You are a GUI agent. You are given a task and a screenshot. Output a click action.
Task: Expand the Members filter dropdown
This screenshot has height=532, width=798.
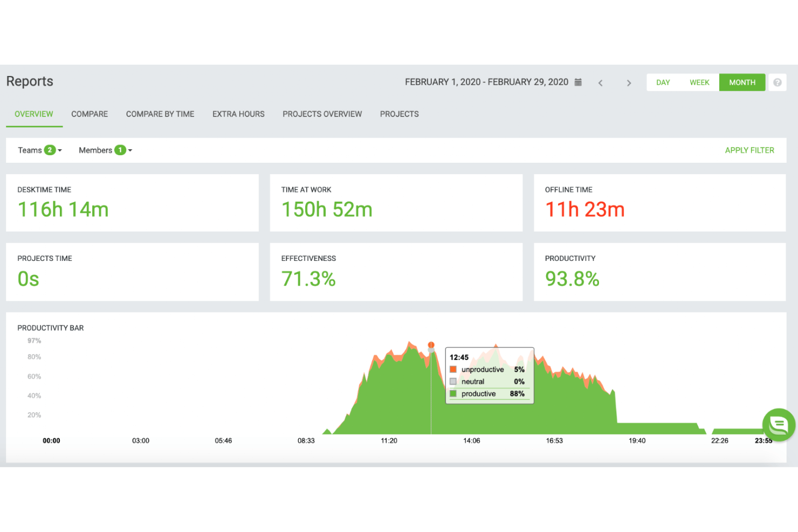pos(106,150)
